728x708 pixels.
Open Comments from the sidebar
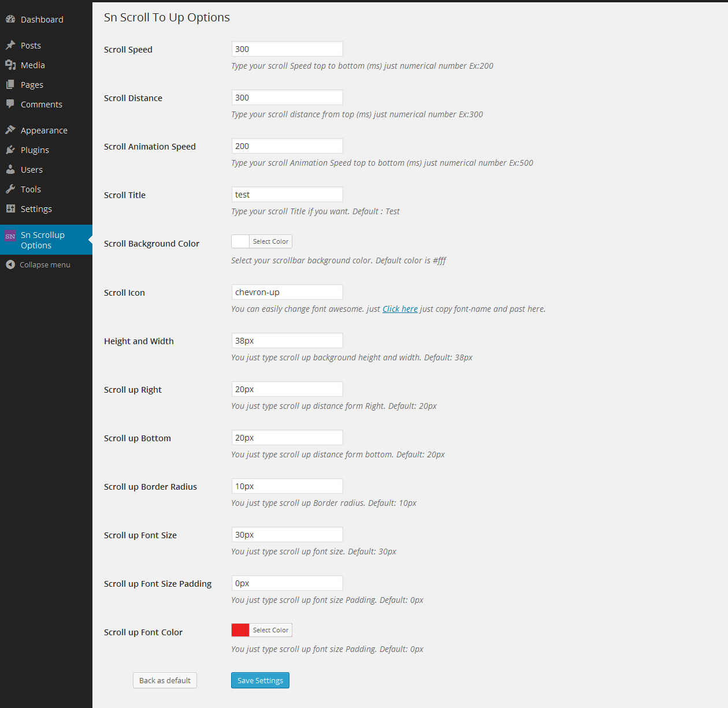coord(46,104)
